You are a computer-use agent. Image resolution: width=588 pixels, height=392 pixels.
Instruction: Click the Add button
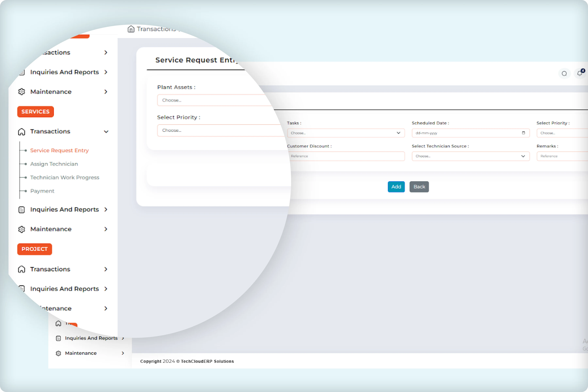pyautogui.click(x=396, y=187)
